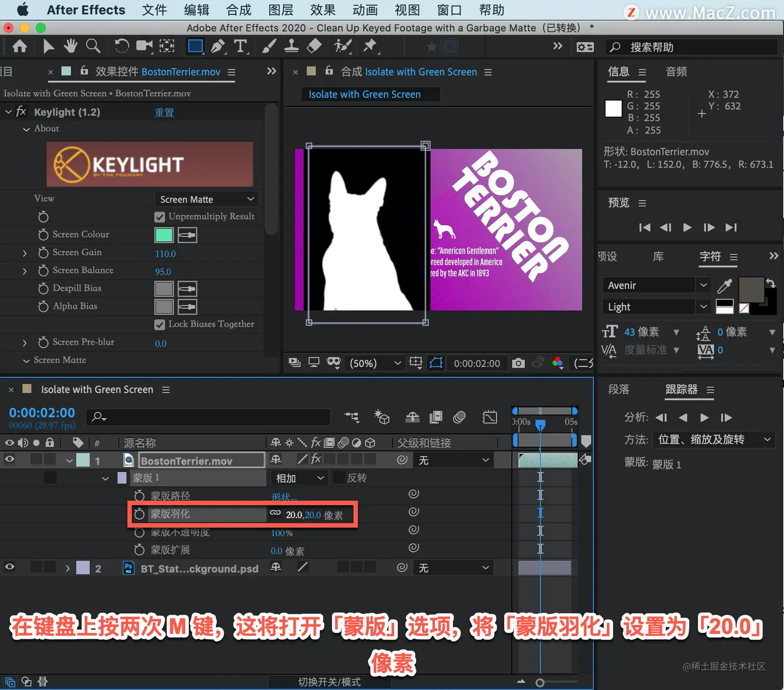784x690 pixels.
Task: Open show channel color icon
Action: (x=558, y=363)
